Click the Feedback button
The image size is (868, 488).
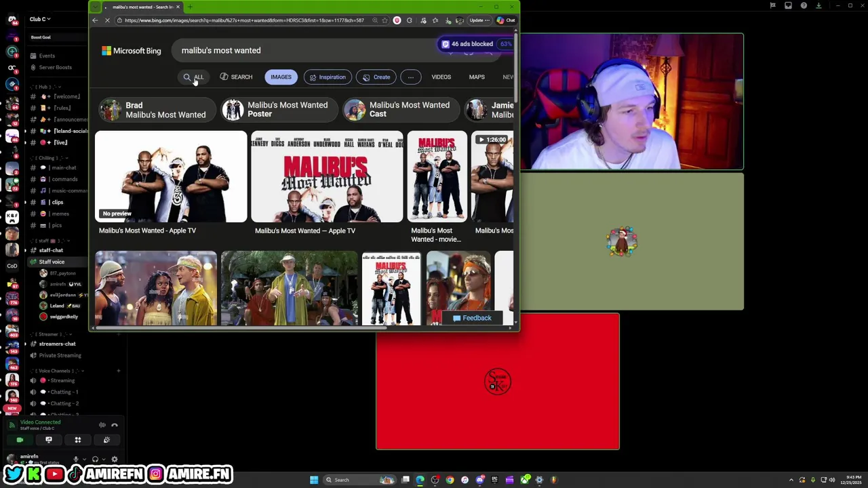click(472, 318)
